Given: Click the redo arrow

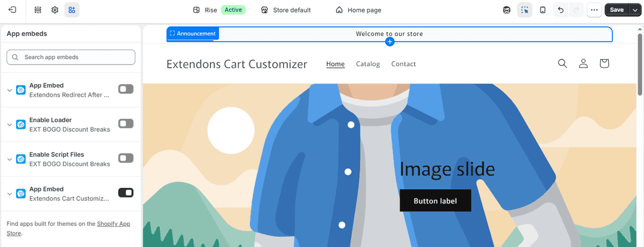Looking at the screenshot, I should [x=576, y=10].
